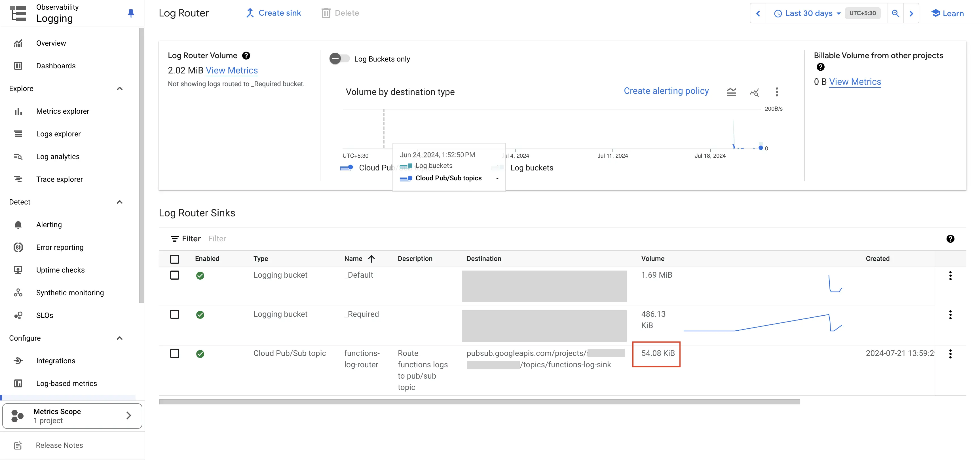
Task: Click the _Default volume sparkline
Action: tap(835, 284)
